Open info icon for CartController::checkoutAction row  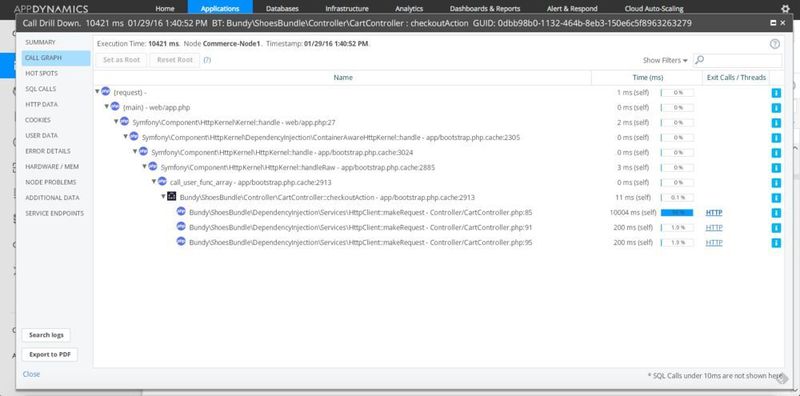tap(776, 197)
